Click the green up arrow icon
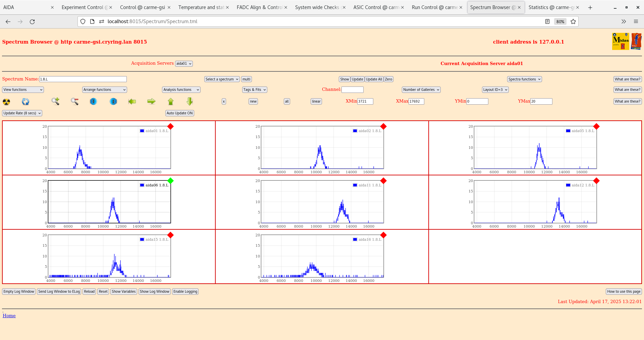This screenshot has height=340, width=644. [171, 101]
